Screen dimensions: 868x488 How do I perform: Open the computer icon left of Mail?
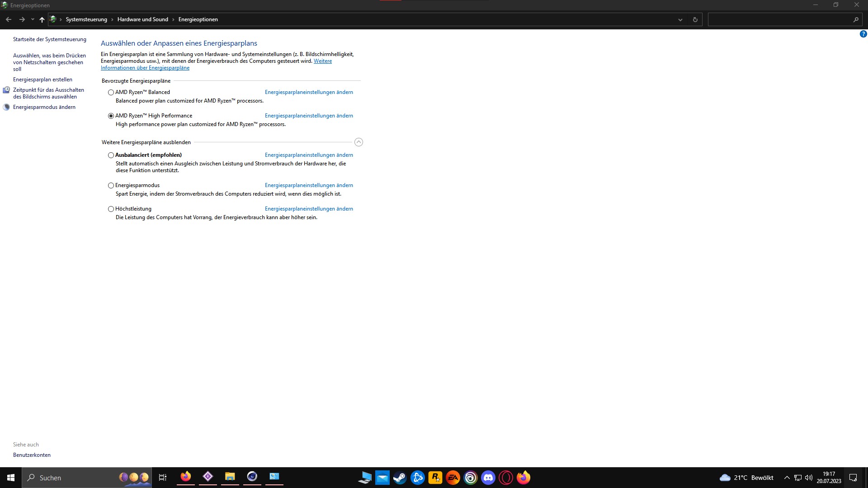365,478
